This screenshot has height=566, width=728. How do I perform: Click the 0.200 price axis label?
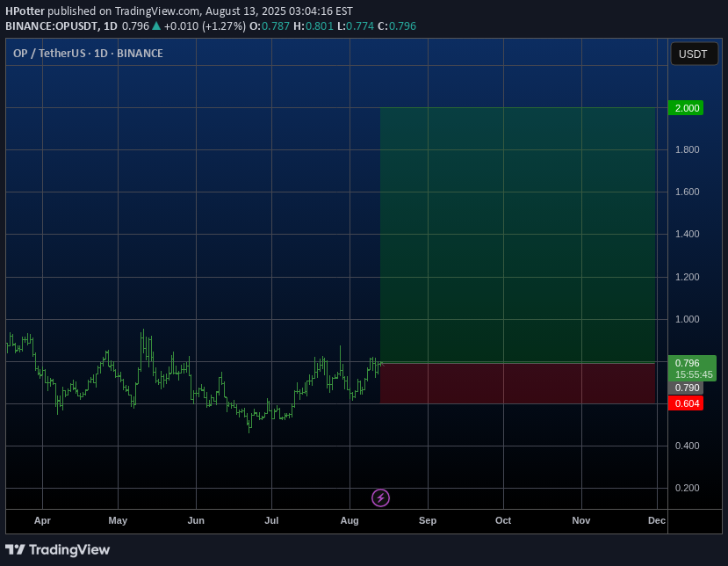point(687,488)
